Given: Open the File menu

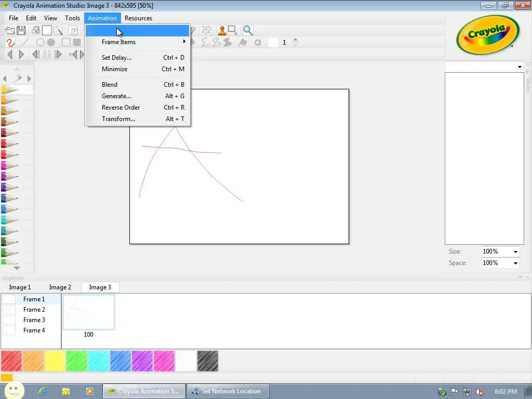Looking at the screenshot, I should [14, 18].
